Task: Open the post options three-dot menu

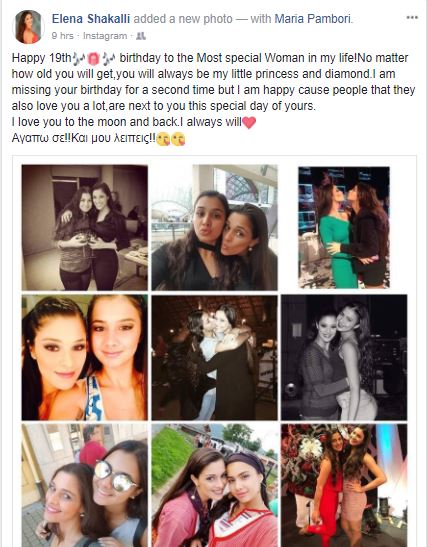Action: pyautogui.click(x=412, y=17)
